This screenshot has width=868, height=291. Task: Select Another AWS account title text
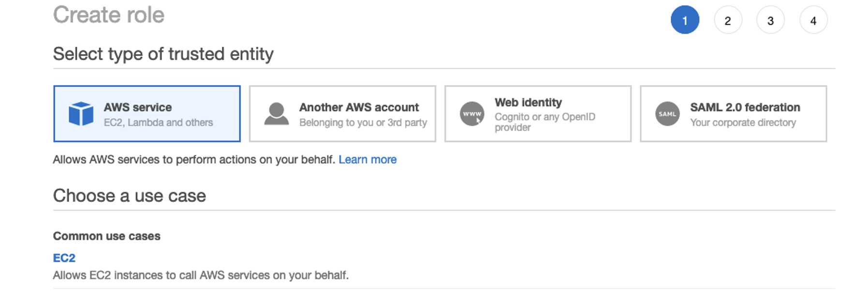click(x=359, y=107)
